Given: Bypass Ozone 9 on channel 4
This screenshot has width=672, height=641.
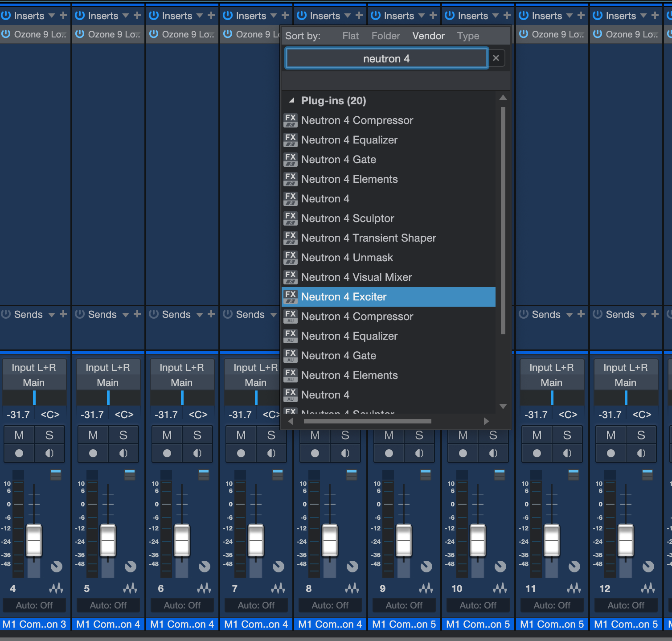Looking at the screenshot, I should [6, 34].
